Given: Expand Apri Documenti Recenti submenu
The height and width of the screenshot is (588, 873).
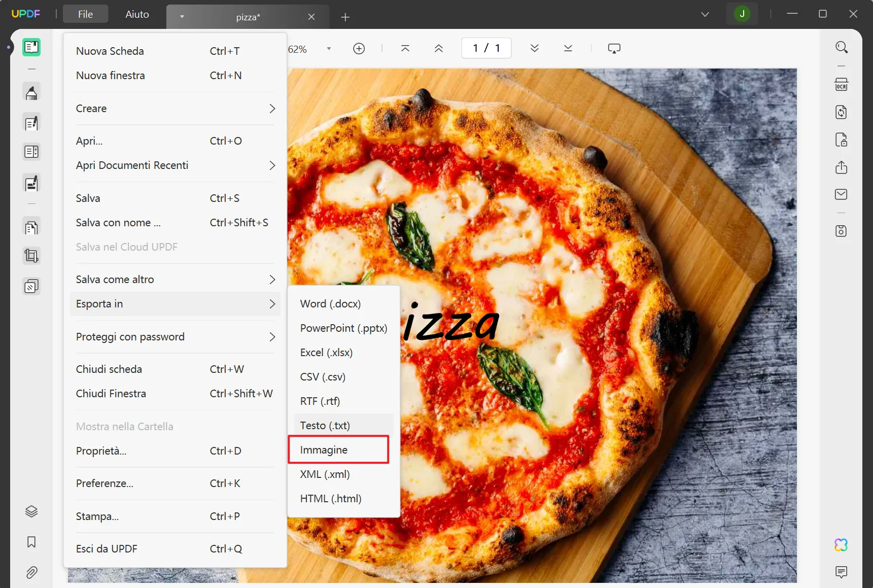Looking at the screenshot, I should (175, 165).
